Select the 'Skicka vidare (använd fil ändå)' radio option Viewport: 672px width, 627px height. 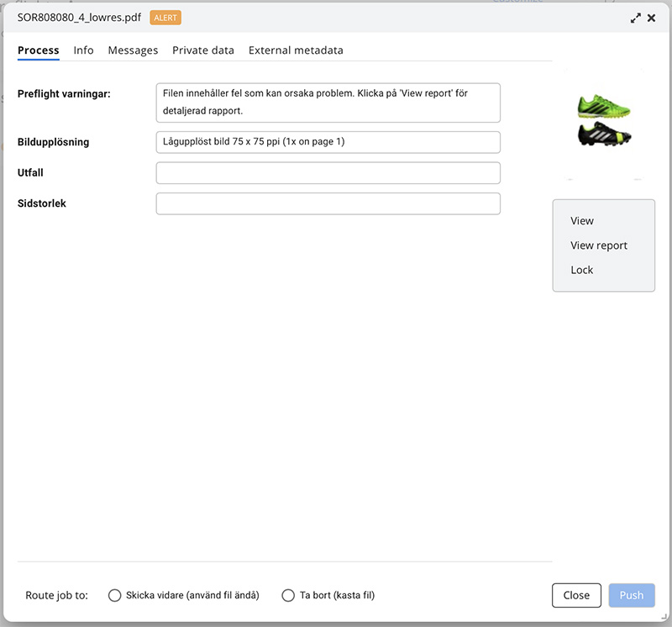pyautogui.click(x=116, y=595)
